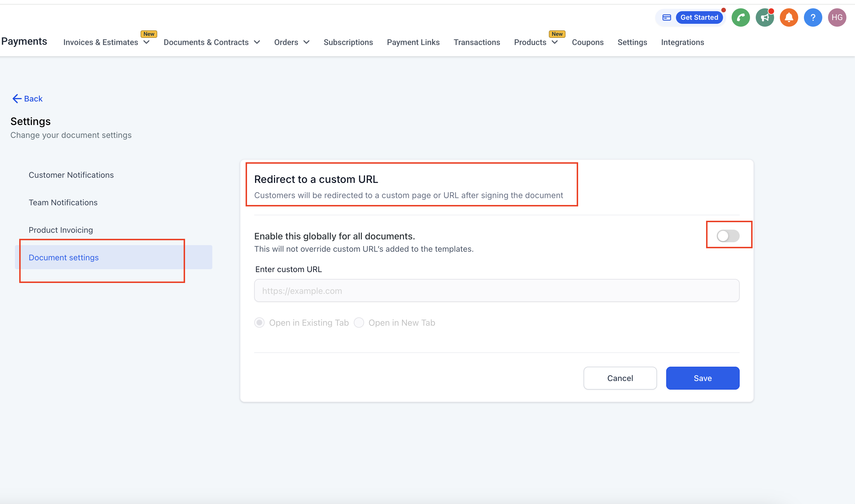Open the megaphone announcements icon

coord(765,17)
